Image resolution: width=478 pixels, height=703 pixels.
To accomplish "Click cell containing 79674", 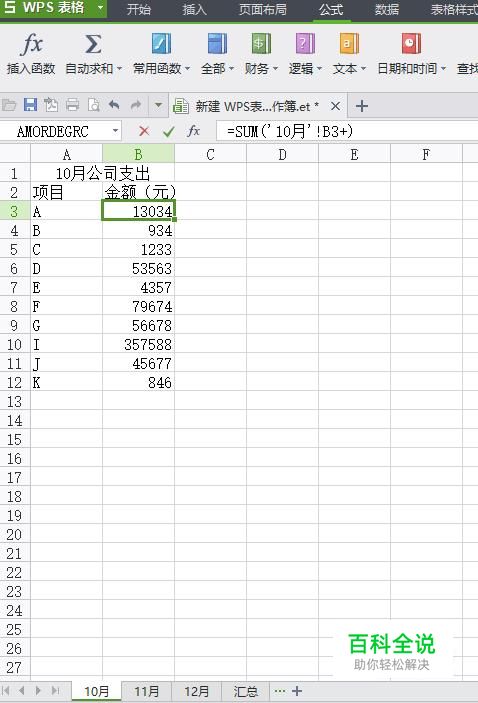I will pyautogui.click(x=138, y=306).
